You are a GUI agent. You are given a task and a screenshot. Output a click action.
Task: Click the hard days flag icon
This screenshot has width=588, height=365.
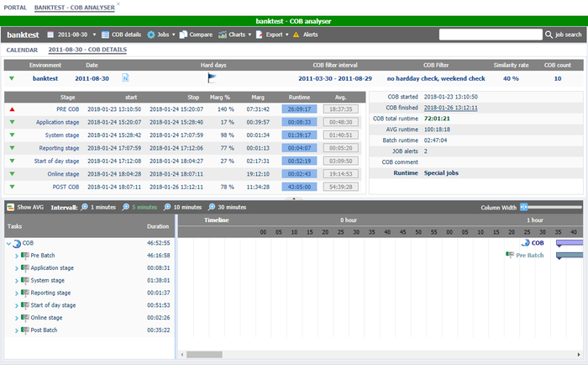click(212, 78)
